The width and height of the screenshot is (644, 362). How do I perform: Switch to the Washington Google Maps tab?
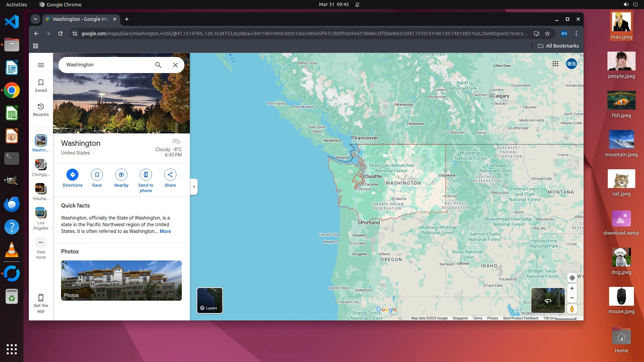[x=80, y=19]
